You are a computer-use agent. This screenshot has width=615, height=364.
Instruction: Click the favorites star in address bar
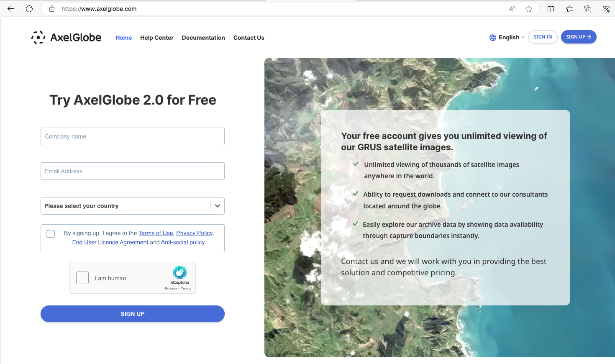tap(529, 9)
